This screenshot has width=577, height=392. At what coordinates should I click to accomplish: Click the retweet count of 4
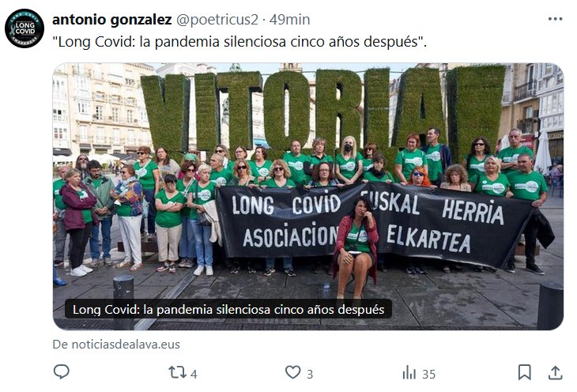click(194, 375)
